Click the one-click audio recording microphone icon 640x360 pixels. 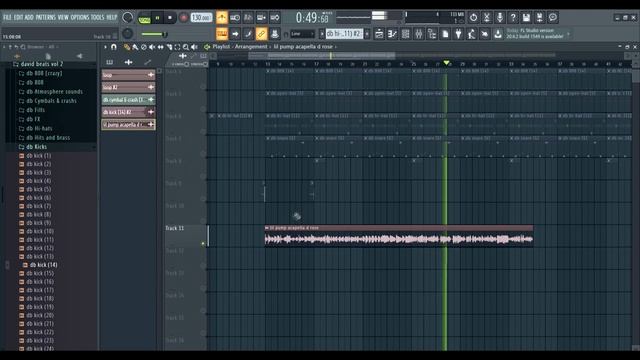coord(500,18)
